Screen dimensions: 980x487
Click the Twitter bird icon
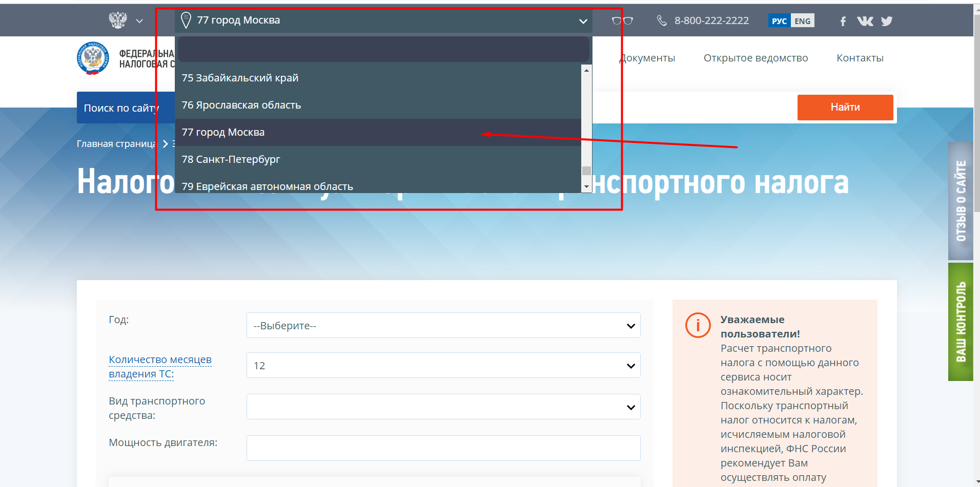click(x=887, y=21)
